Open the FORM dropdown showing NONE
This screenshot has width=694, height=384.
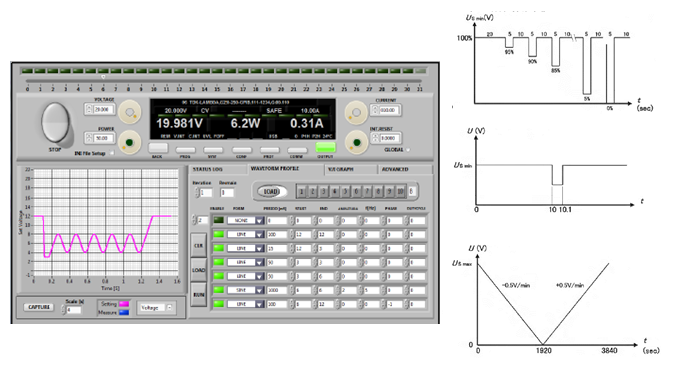coord(246,220)
